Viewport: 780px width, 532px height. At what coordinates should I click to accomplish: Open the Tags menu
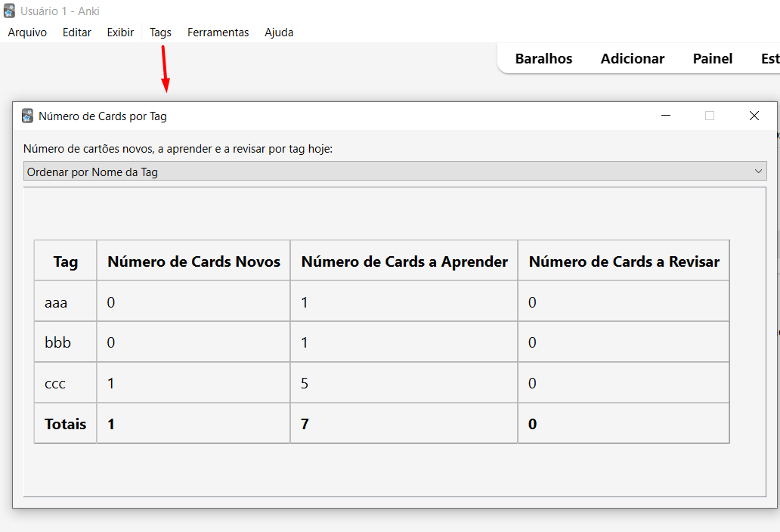(160, 32)
